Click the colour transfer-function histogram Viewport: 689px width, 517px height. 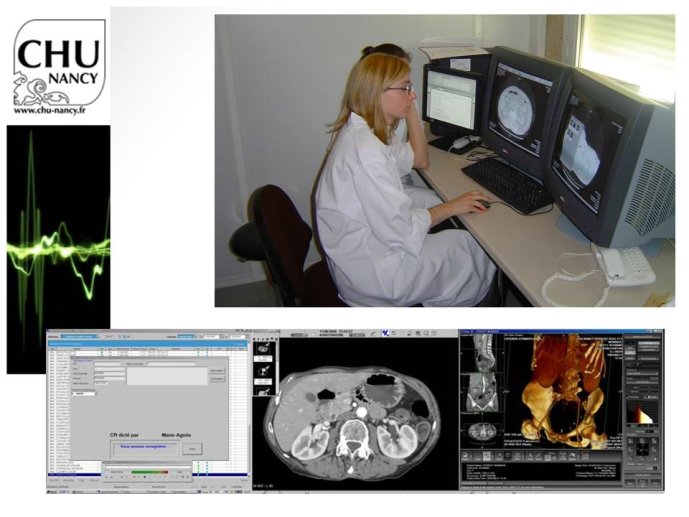[642, 412]
